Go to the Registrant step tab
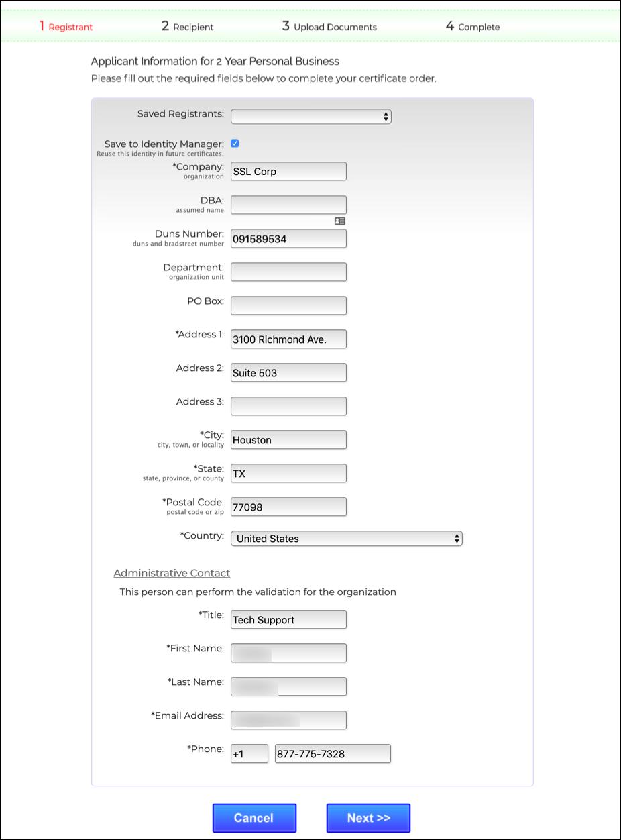The width and height of the screenshot is (621, 840). 66,27
